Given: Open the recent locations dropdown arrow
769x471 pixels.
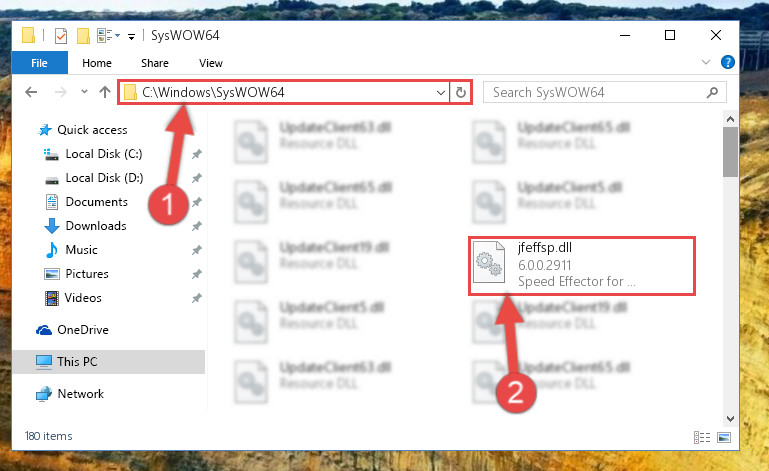Looking at the screenshot, I should click(x=84, y=92).
